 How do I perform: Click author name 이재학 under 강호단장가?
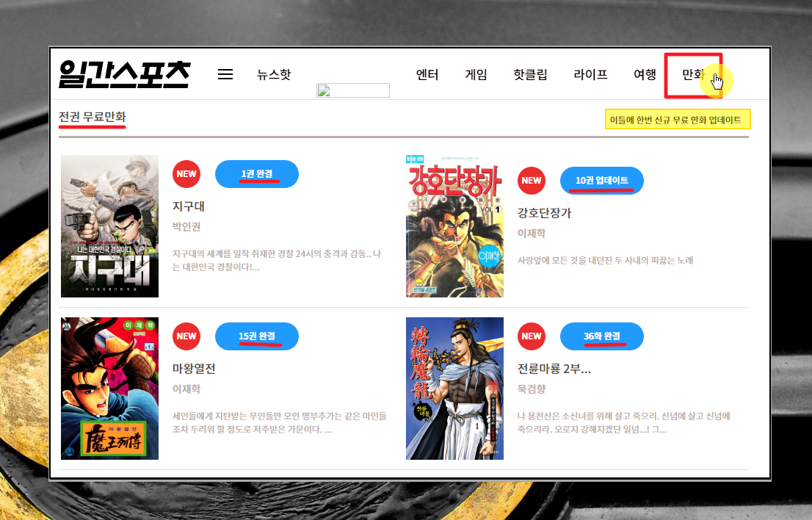(x=532, y=234)
